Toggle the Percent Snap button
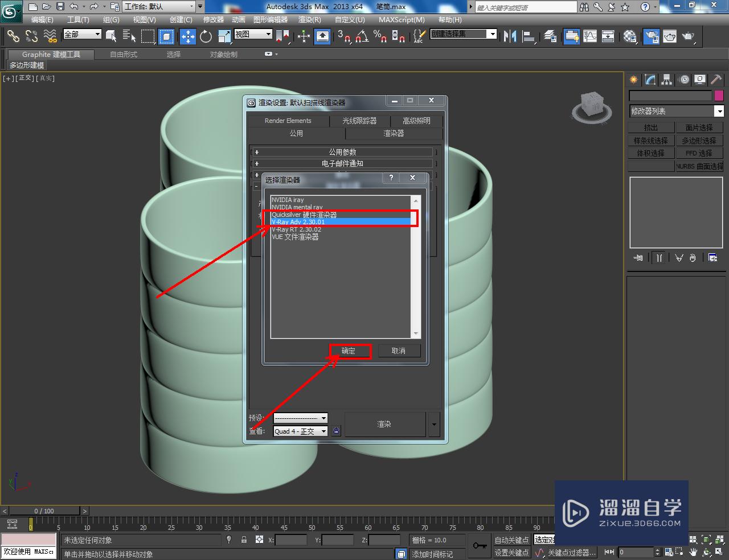 coord(380,36)
